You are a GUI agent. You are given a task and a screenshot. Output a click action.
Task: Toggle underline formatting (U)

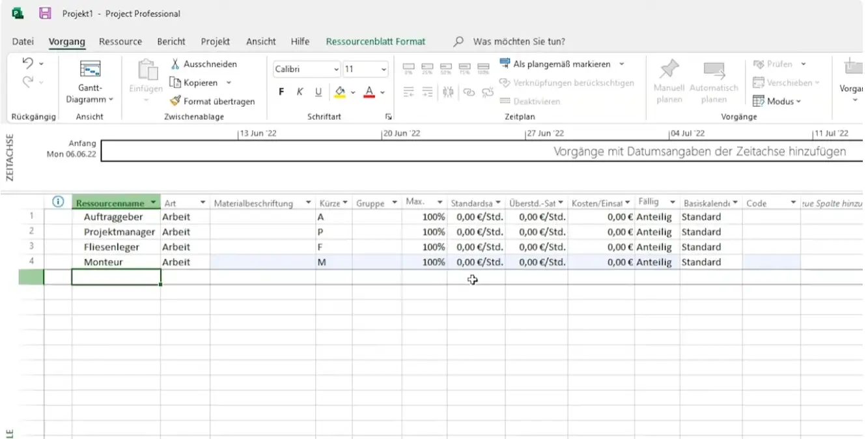click(318, 92)
